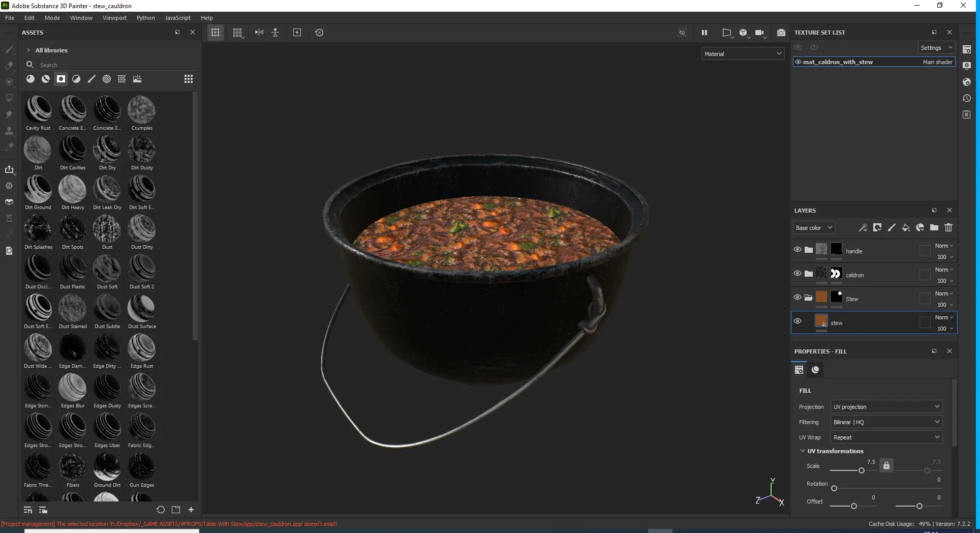
Task: Hide the handle layer folder
Action: 798,249
